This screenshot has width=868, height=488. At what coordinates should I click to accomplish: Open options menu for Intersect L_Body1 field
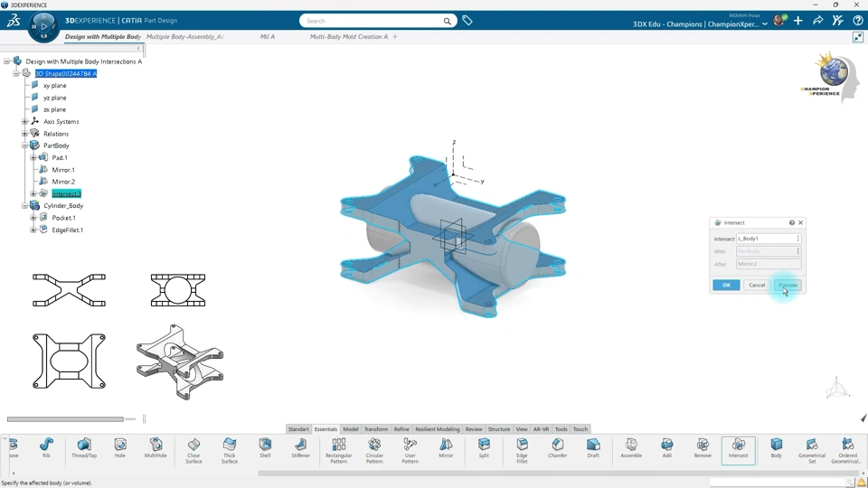pyautogui.click(x=797, y=239)
